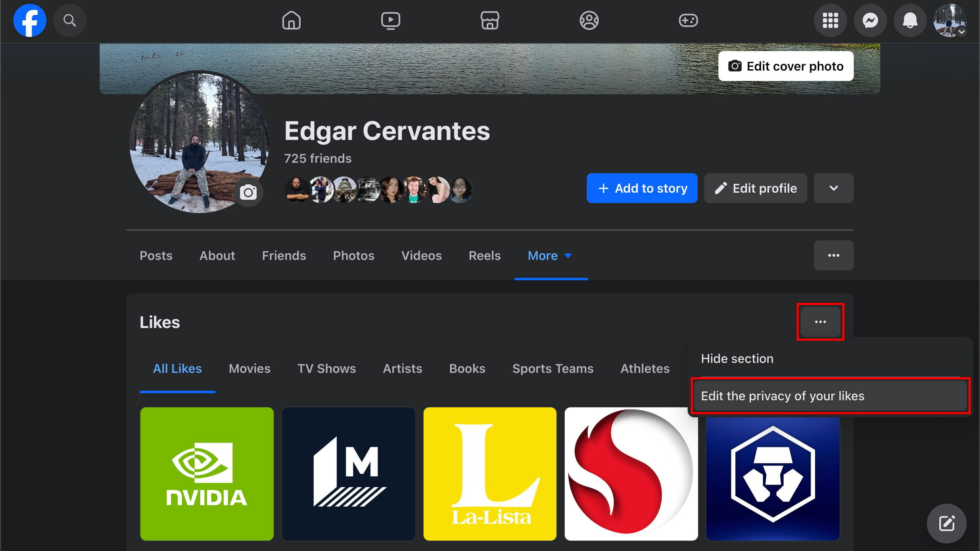
Task: Open the Marketplace storefront icon
Action: pyautogui.click(x=490, y=20)
